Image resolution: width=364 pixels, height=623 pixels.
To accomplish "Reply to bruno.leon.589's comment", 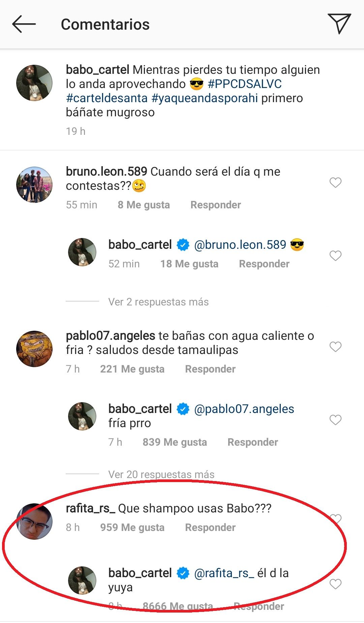I will [216, 205].
